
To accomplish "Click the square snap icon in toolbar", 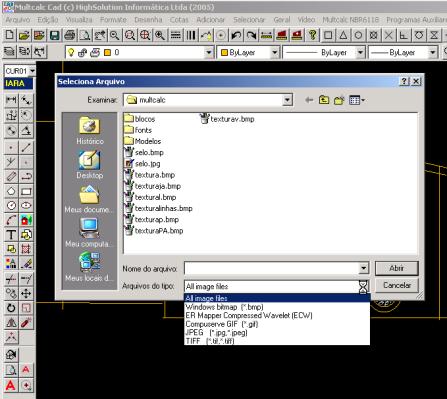I will point(328,35).
